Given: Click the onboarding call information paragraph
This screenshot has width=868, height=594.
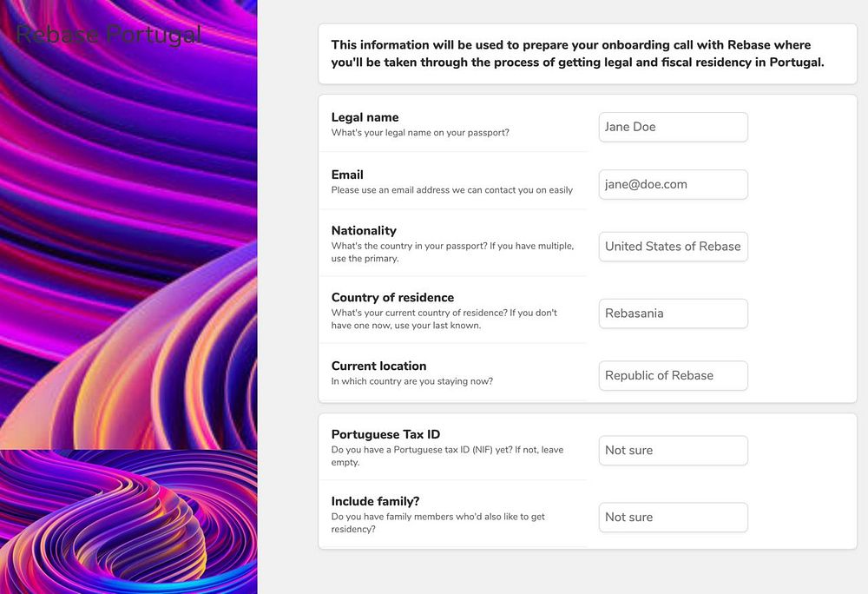Looking at the screenshot, I should point(578,54).
